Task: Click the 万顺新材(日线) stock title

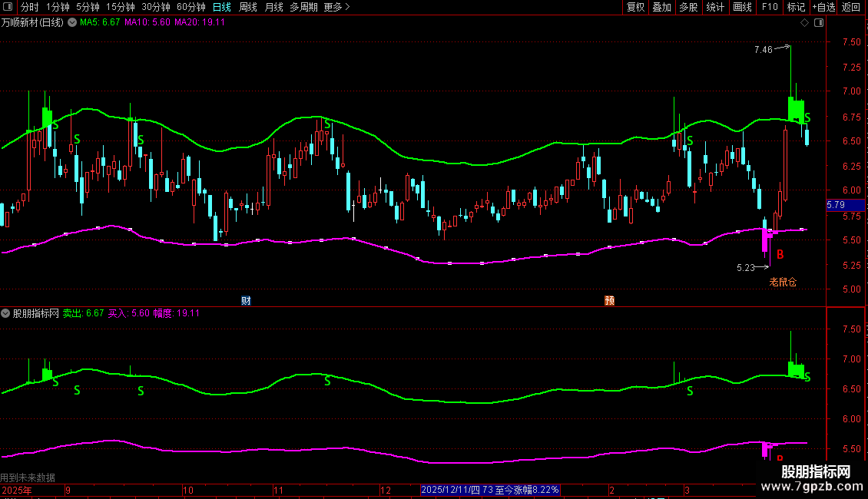Action: pos(32,23)
